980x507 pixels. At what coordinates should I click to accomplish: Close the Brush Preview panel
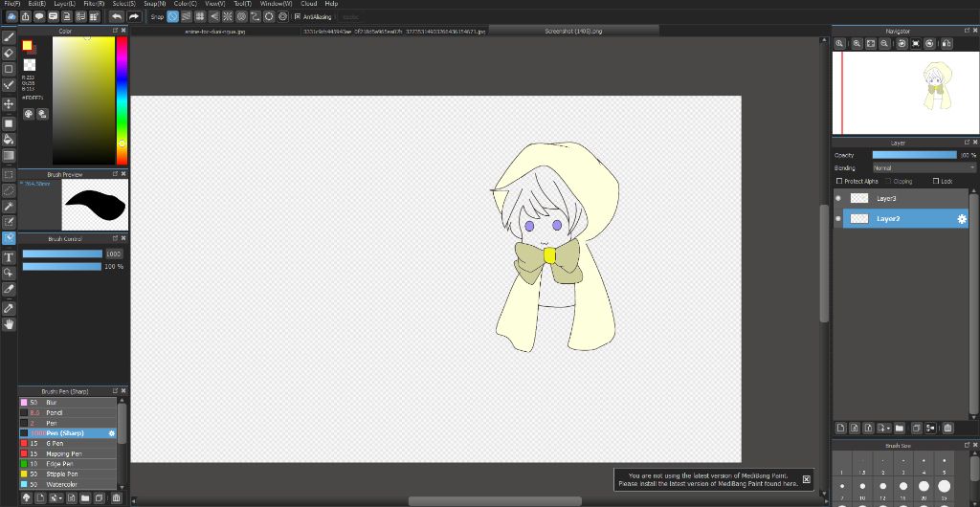coord(123,174)
